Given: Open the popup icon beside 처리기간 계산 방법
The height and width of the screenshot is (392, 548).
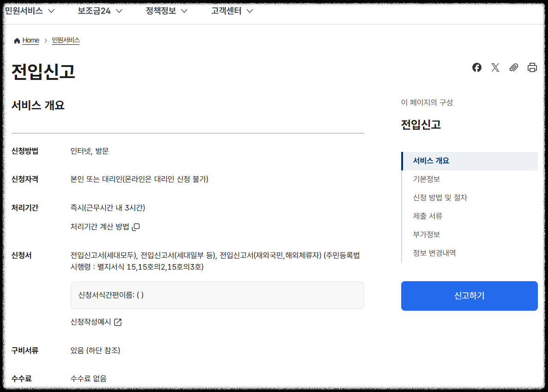Looking at the screenshot, I should [x=136, y=226].
